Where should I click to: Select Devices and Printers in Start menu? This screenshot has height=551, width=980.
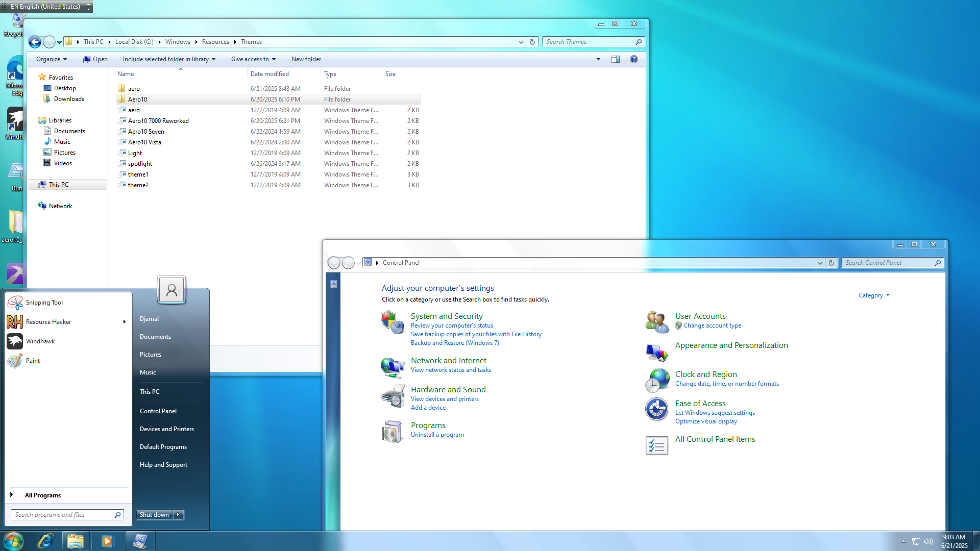pos(167,429)
